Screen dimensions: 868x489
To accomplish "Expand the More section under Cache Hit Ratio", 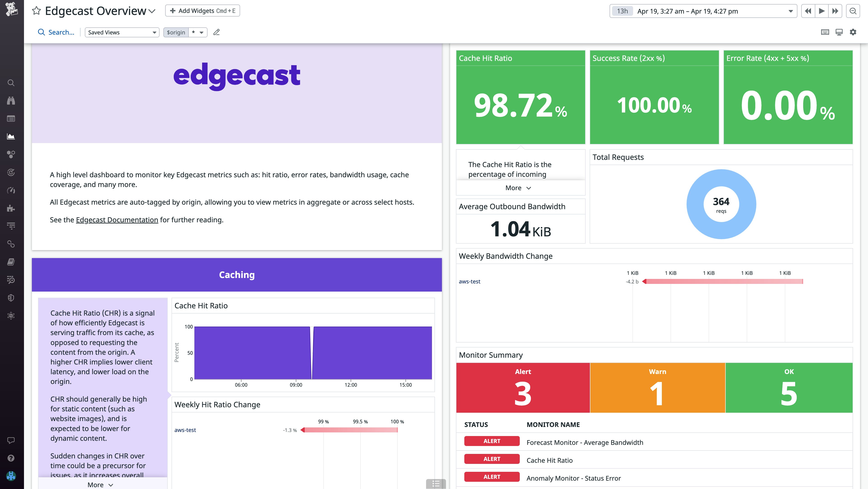I will [x=518, y=188].
